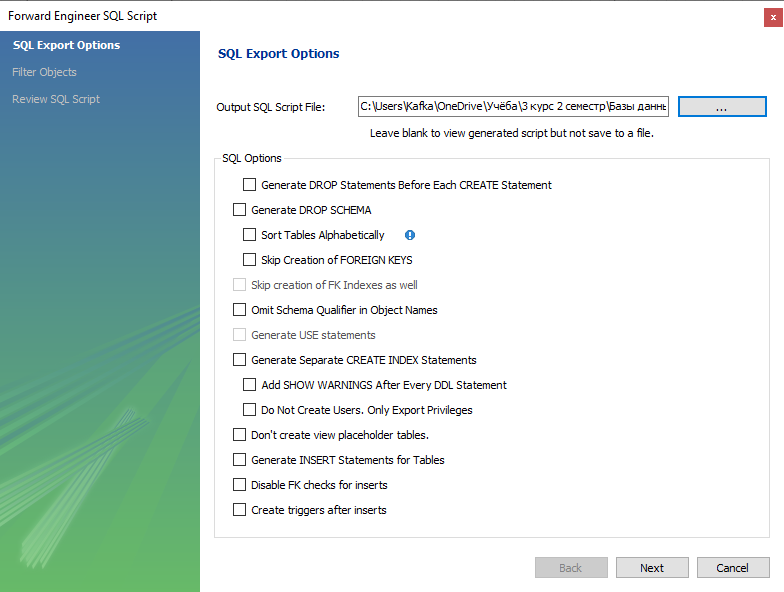Enable Generate DROP Statements Before Each CREATE

(250, 184)
